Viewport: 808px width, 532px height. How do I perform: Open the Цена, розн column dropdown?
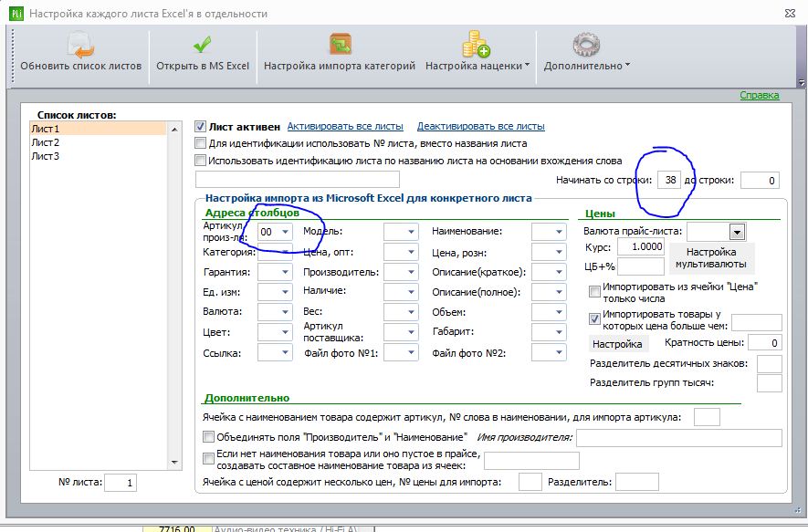559,253
